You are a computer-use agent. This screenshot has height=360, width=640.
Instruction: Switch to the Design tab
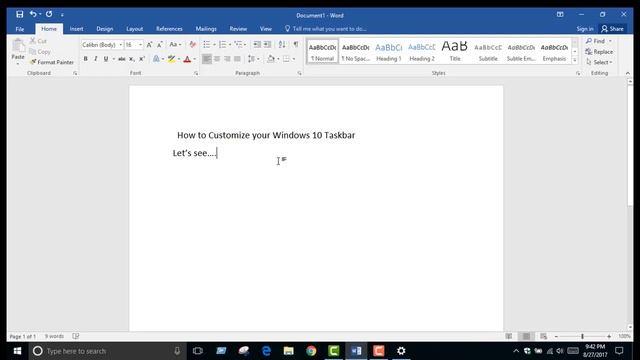coord(104,29)
